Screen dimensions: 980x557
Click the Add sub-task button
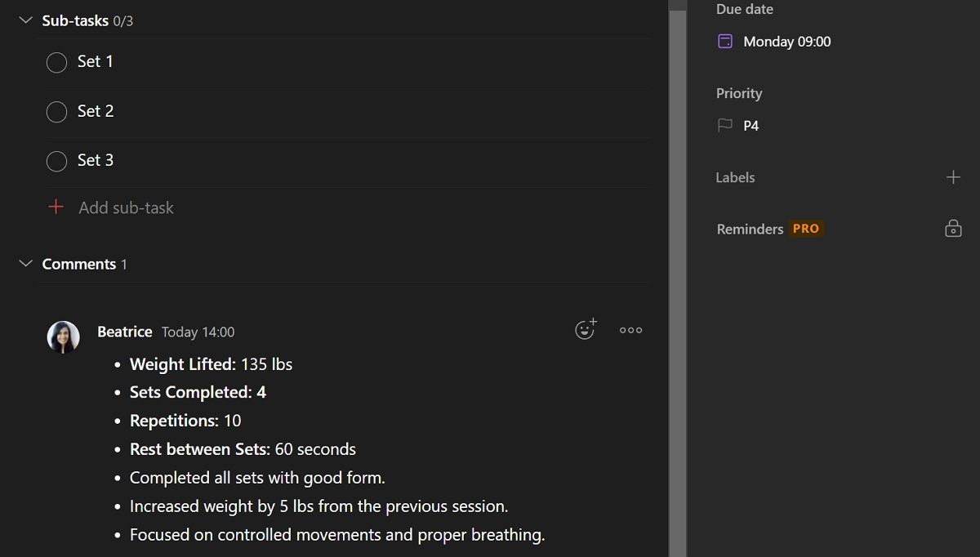coord(126,207)
